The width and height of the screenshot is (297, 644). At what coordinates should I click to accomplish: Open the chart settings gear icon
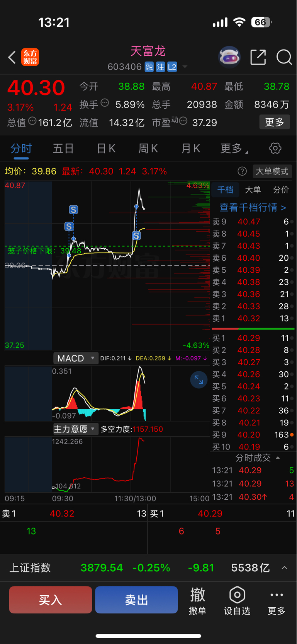tap(275, 148)
